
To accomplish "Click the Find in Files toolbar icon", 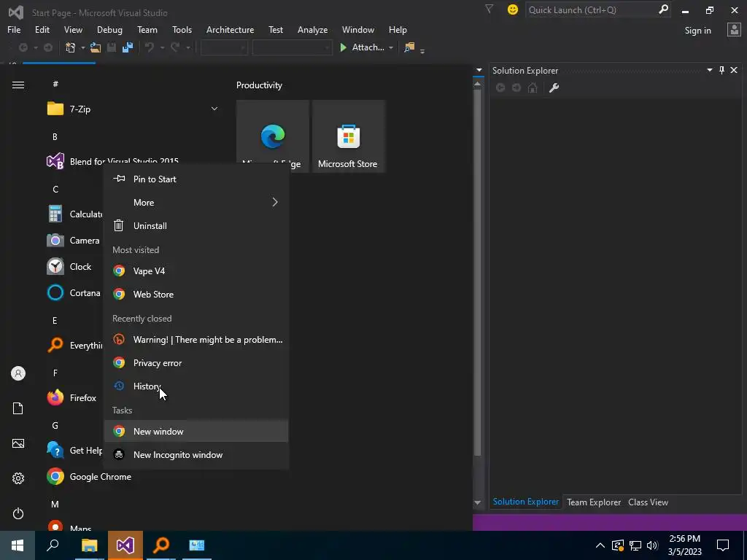I will tap(409, 47).
